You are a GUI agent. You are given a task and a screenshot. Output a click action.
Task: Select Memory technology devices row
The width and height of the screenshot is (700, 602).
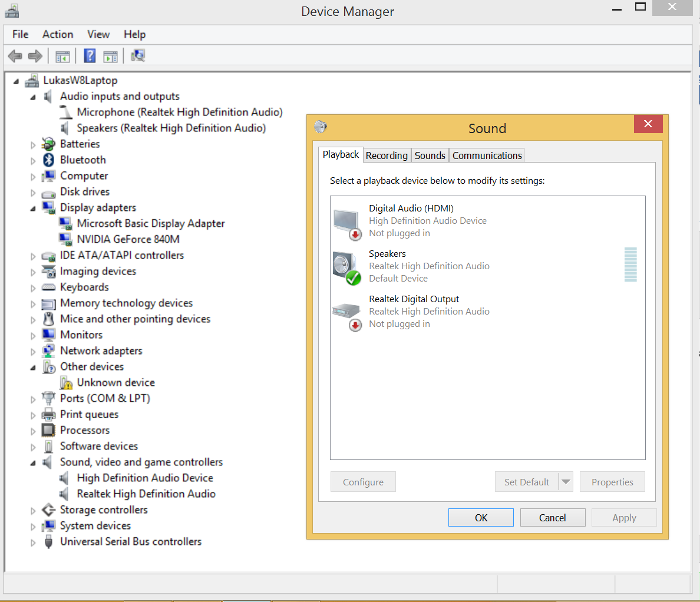(x=126, y=303)
